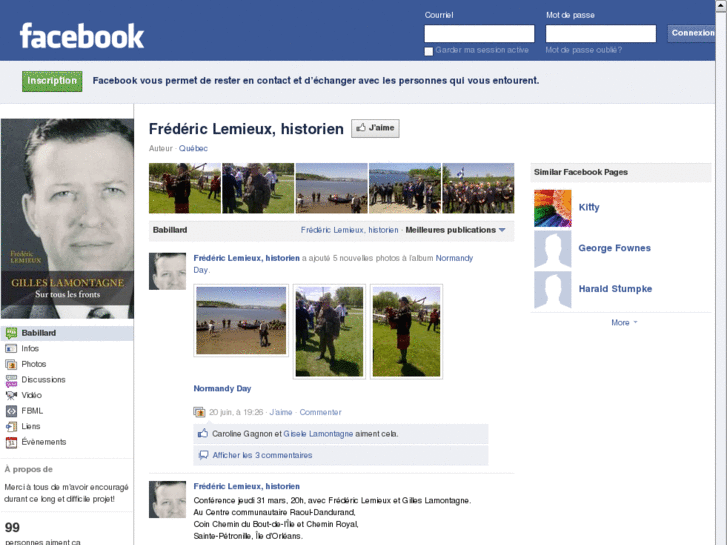727x545 pixels.
Task: Click Gilles Lamontagne book cover image
Action: point(67,218)
